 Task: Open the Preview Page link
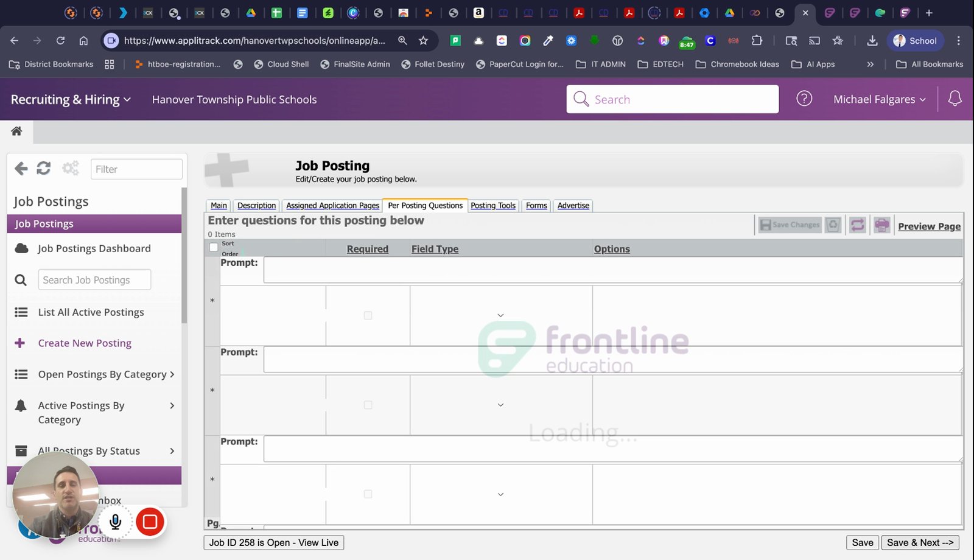click(930, 226)
